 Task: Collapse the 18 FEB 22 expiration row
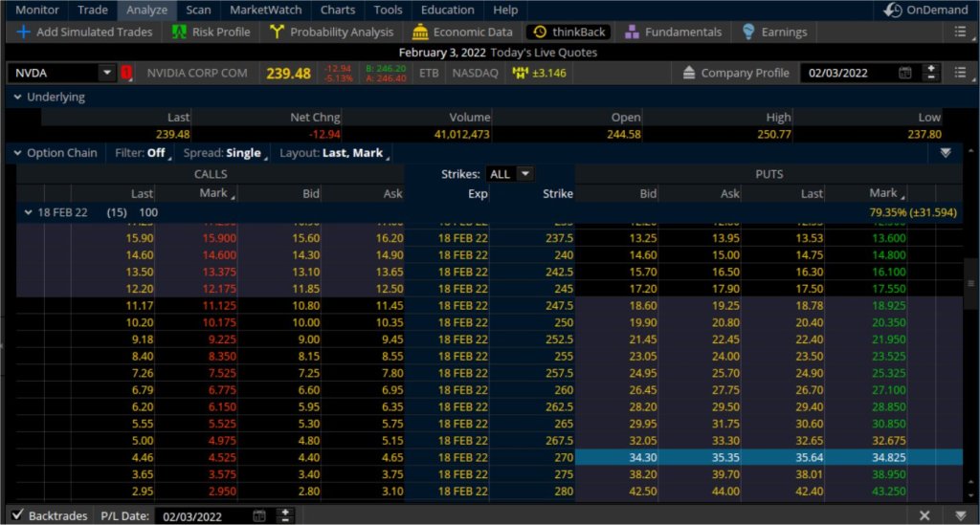tap(27, 212)
